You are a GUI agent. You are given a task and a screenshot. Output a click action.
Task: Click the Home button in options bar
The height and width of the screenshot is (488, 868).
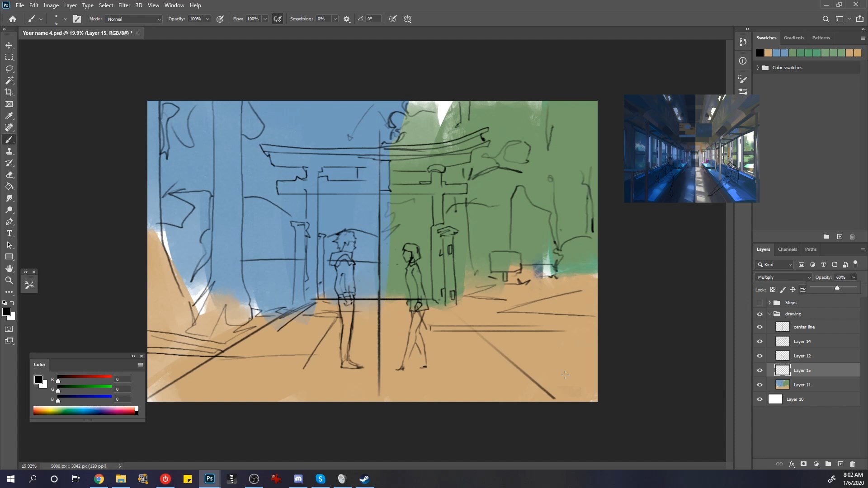coord(13,19)
